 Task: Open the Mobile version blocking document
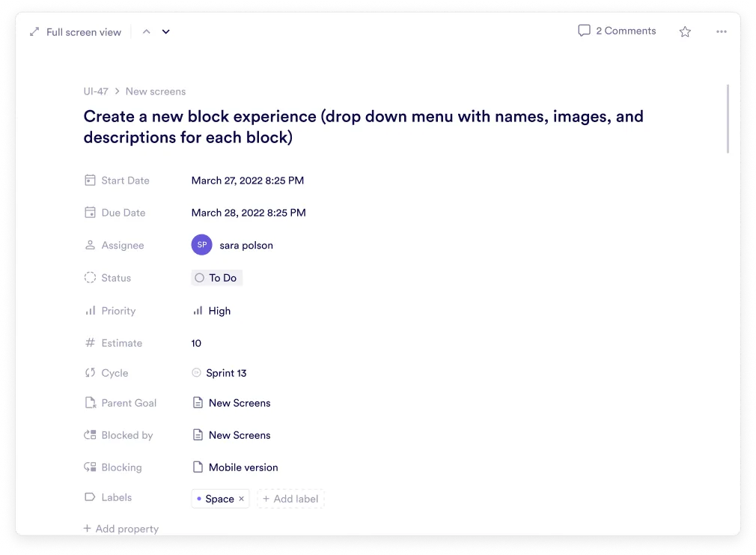pyautogui.click(x=243, y=467)
